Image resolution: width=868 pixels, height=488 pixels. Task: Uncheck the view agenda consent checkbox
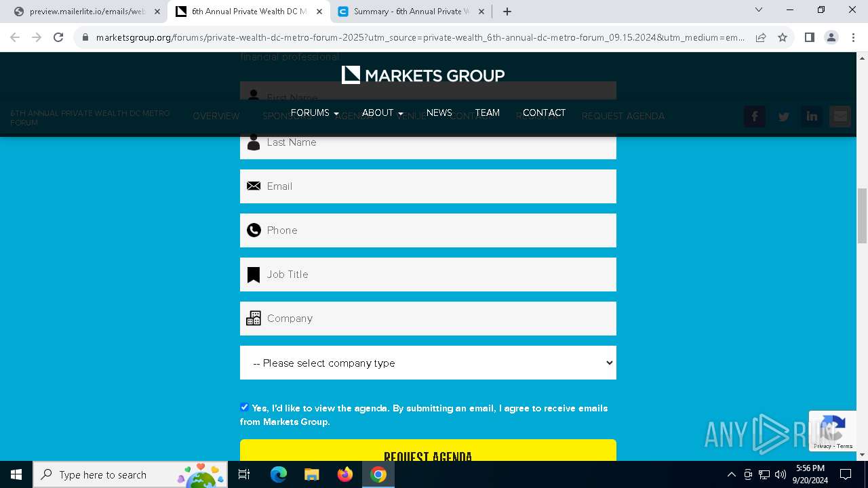tap(244, 407)
